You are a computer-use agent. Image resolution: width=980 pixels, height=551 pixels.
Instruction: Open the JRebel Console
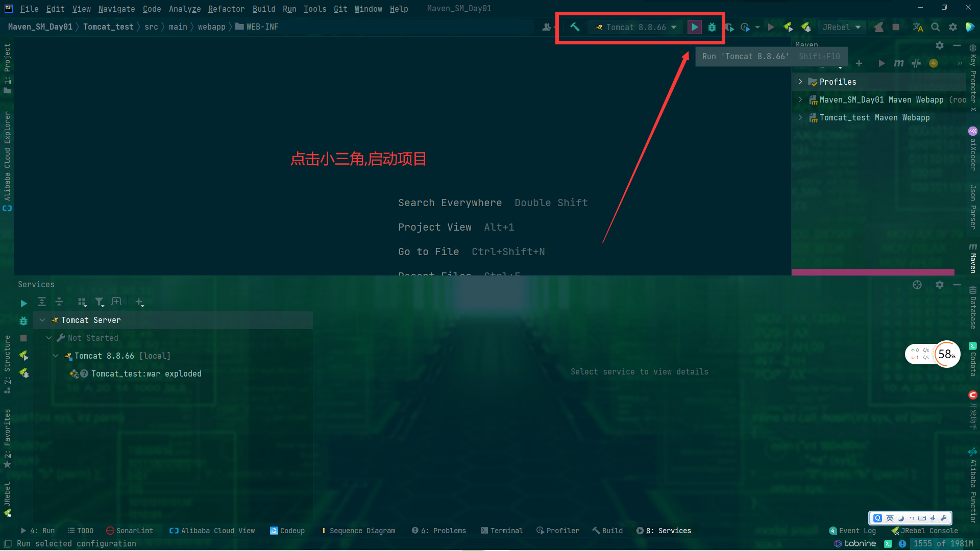click(924, 531)
